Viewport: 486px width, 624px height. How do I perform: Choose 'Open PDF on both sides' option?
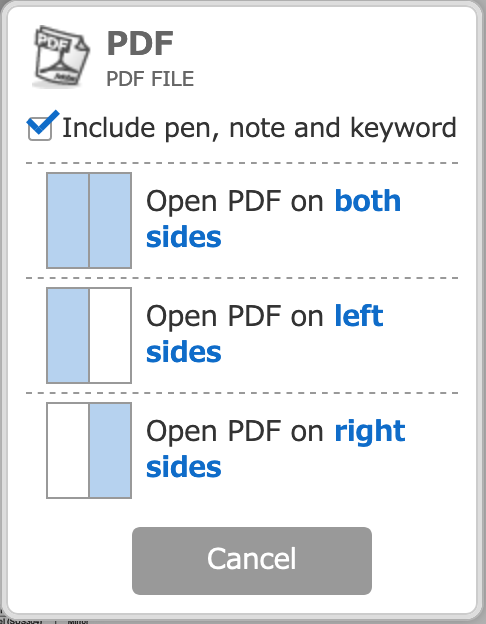(243, 220)
